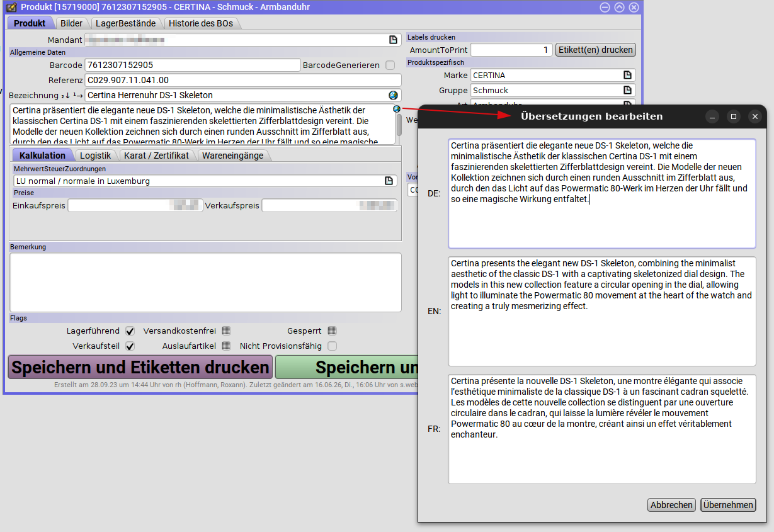Click the Etikett(en) drucken button

click(x=595, y=50)
